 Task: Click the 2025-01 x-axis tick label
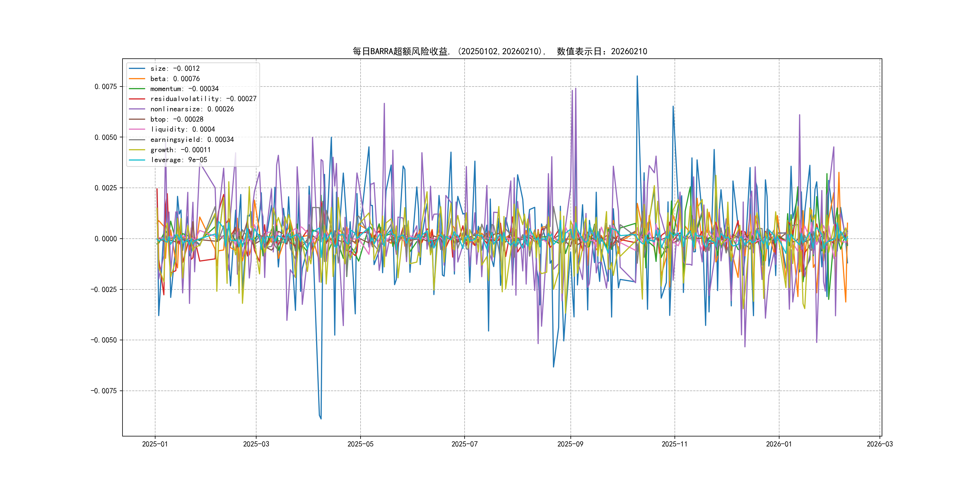coord(155,444)
